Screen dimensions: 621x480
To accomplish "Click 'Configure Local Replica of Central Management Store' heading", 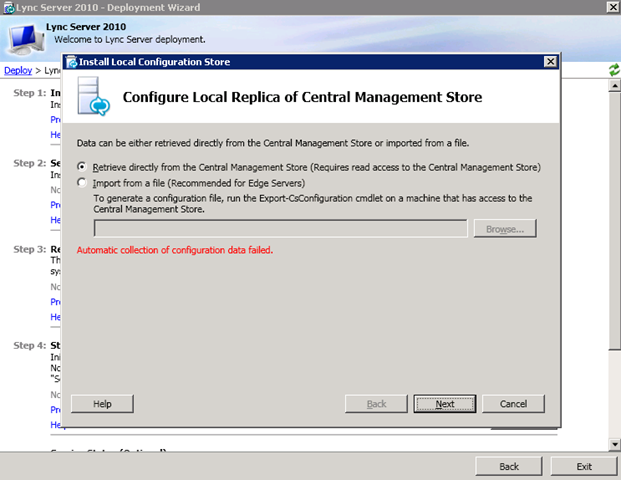I will [x=302, y=97].
